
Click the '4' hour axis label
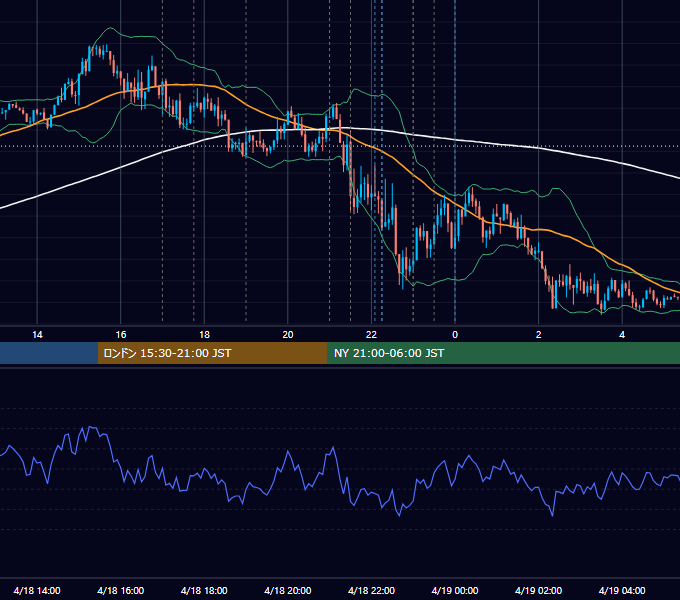pos(622,335)
